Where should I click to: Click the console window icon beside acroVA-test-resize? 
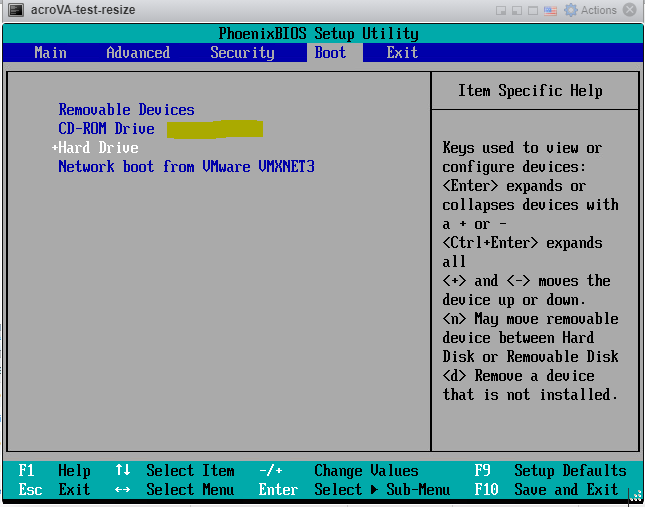[16, 9]
